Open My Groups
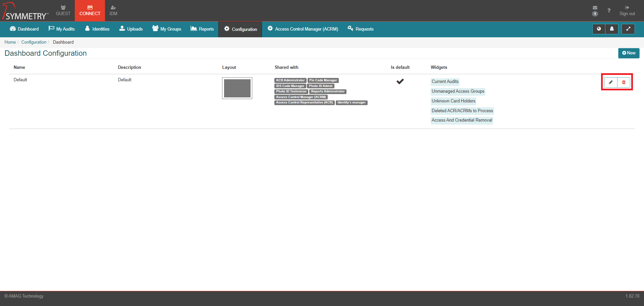644x306 pixels. [167, 29]
